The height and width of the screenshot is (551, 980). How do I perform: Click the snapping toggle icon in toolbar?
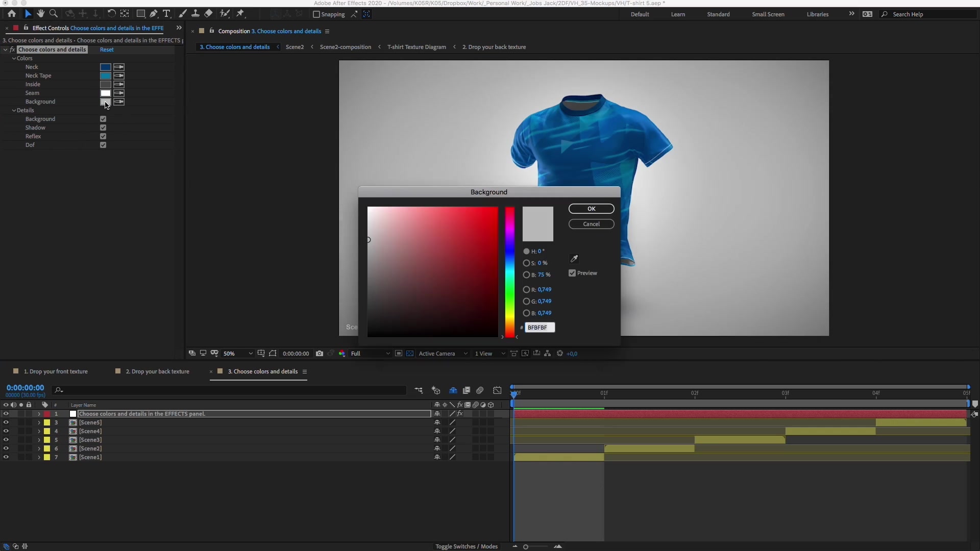314,13
